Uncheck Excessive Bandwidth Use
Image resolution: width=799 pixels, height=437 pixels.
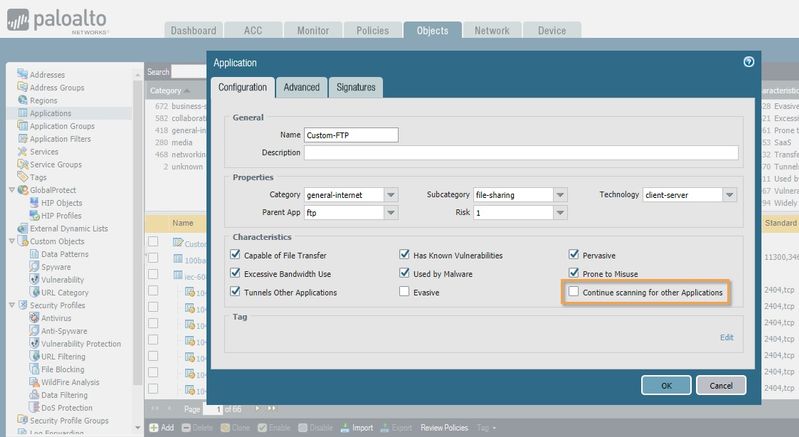click(x=235, y=273)
